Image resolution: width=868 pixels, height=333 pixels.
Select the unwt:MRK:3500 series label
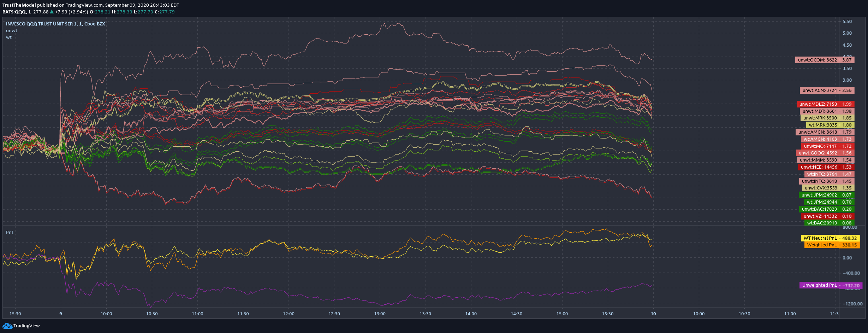click(x=820, y=118)
